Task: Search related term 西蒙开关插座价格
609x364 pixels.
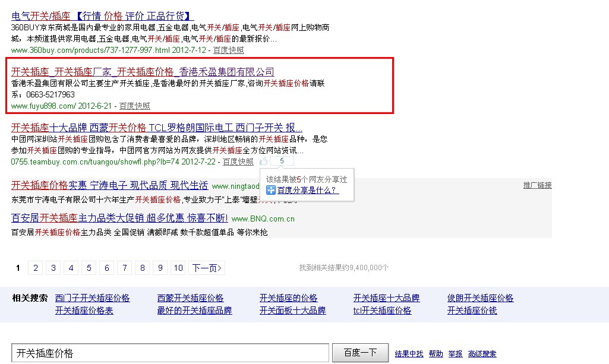Action: click(x=190, y=298)
